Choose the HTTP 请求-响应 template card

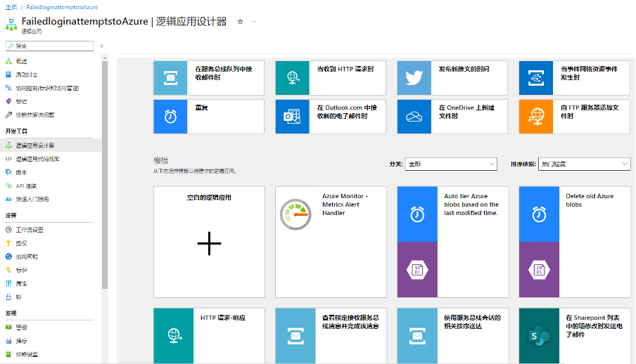pyautogui.click(x=209, y=336)
